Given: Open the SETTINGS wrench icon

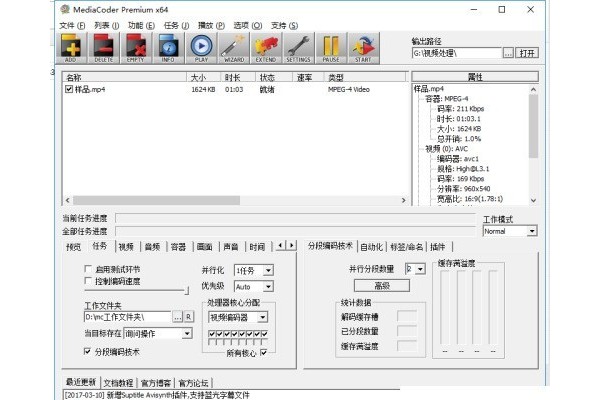Looking at the screenshot, I should point(298,48).
